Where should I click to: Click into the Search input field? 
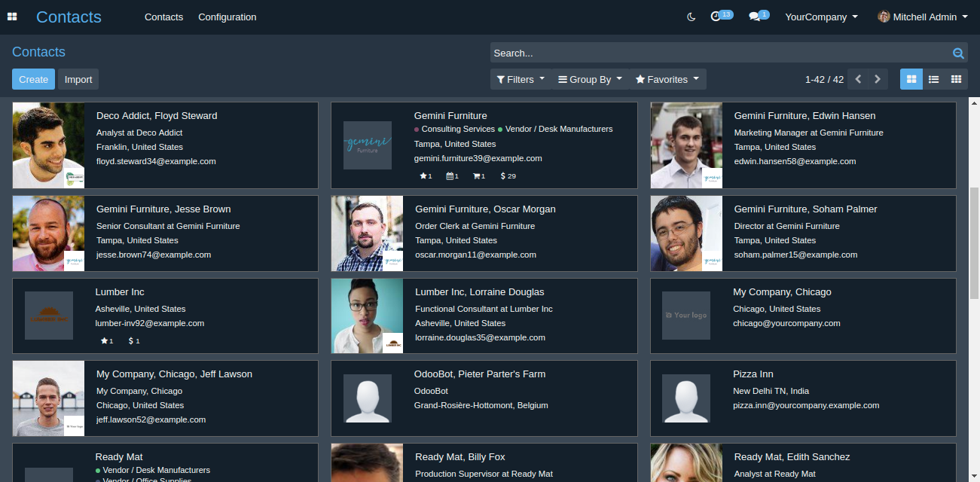(716, 53)
